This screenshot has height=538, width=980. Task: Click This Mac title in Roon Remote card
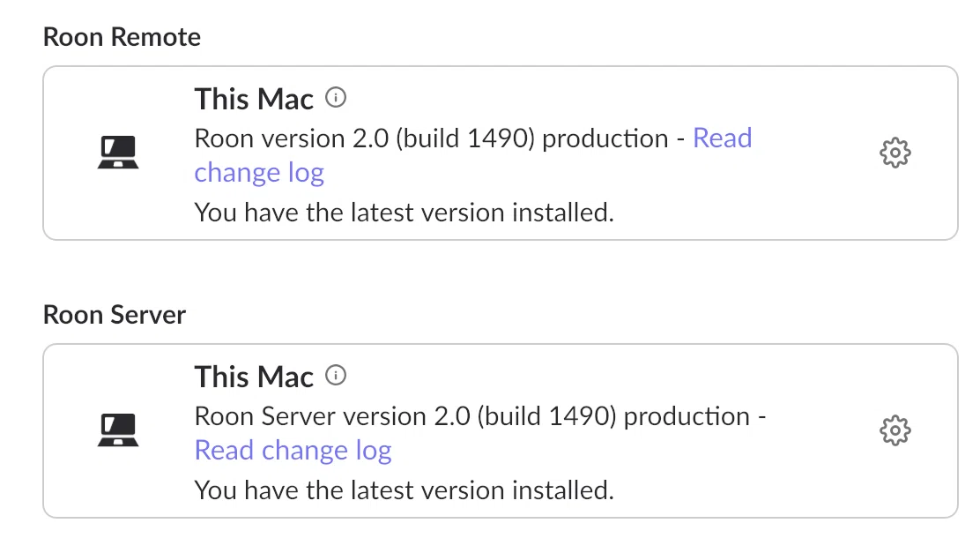click(254, 99)
